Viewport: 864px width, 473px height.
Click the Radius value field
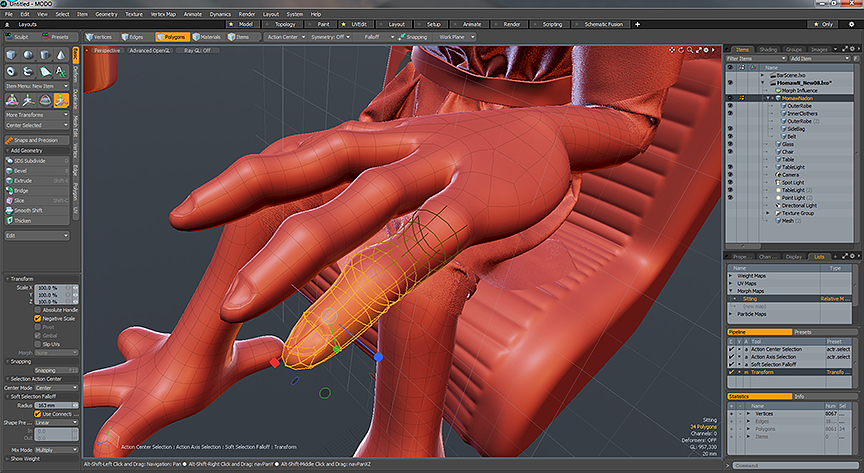[x=56, y=406]
